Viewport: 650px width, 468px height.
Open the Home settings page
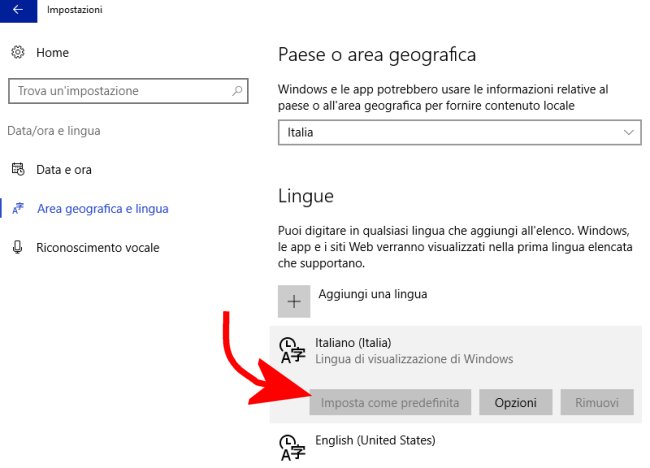pos(53,53)
